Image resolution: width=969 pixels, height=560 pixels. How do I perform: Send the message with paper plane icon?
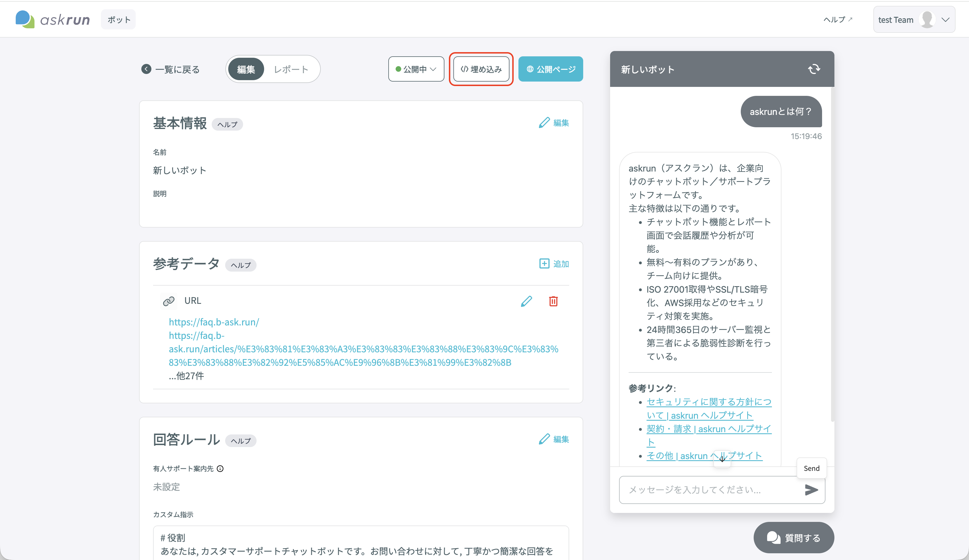[811, 490]
